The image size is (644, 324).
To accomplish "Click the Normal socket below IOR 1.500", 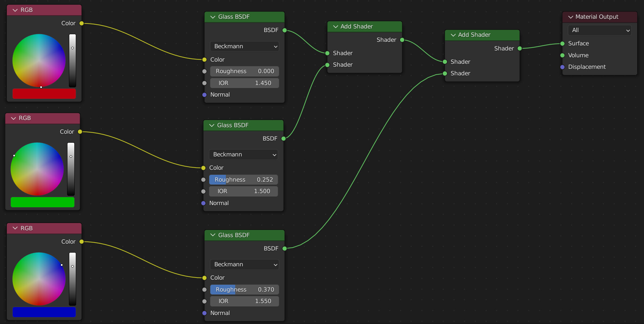I will click(203, 203).
